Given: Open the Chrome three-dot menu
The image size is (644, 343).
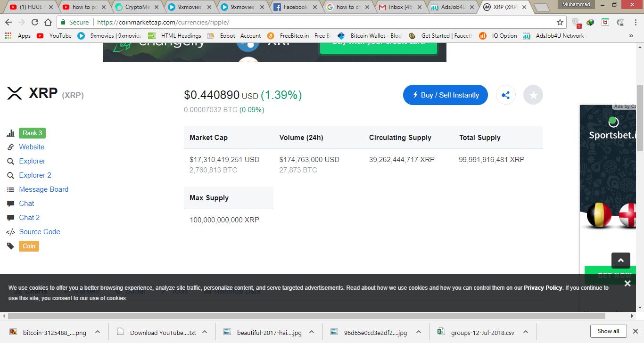Looking at the screenshot, I should click(x=635, y=22).
